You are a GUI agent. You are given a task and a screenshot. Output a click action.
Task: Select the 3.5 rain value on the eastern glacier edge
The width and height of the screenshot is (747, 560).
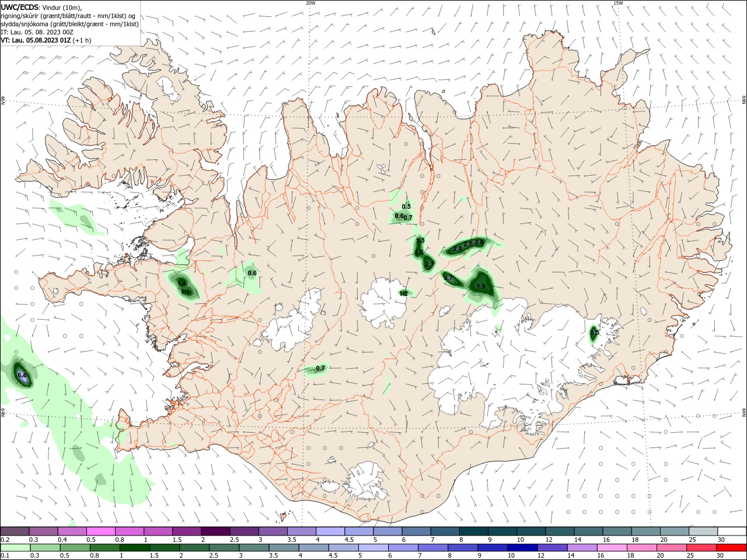click(594, 333)
